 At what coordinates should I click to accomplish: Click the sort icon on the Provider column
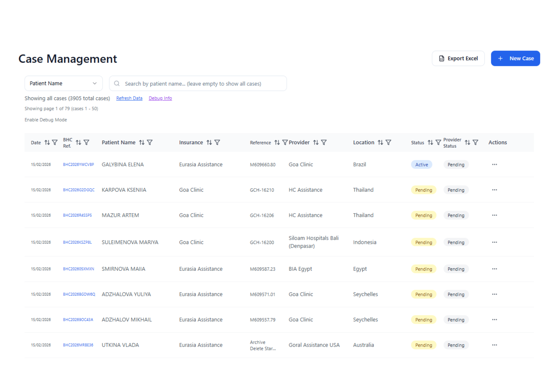coord(316,142)
